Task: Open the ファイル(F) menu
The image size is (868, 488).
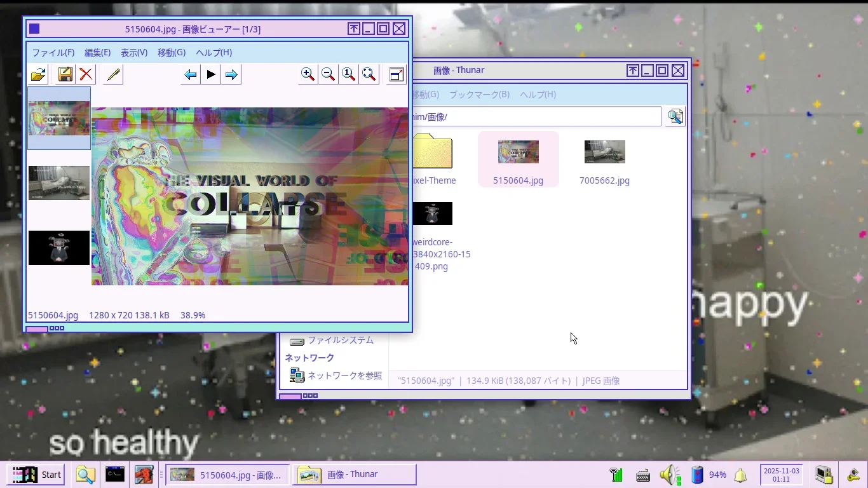Action: pos(53,53)
